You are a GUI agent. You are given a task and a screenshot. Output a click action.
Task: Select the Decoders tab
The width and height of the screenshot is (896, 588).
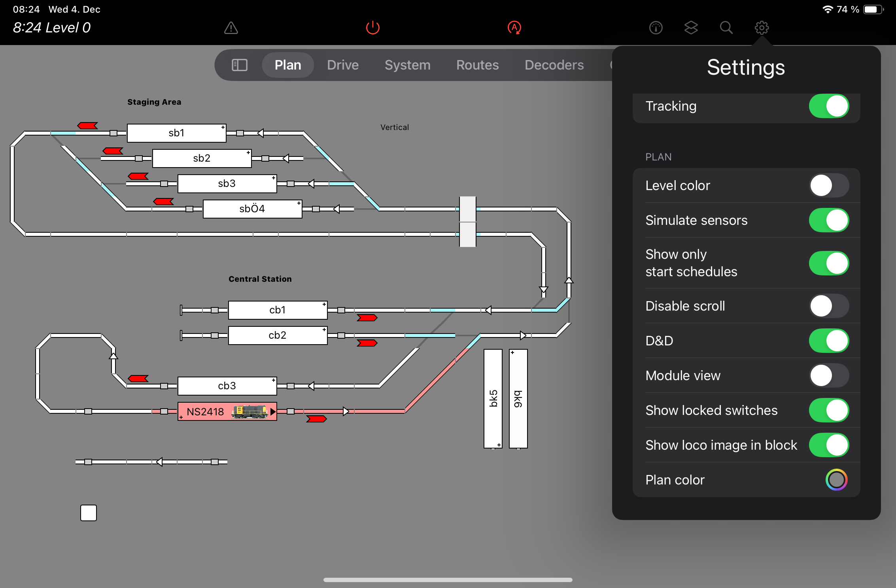554,65
